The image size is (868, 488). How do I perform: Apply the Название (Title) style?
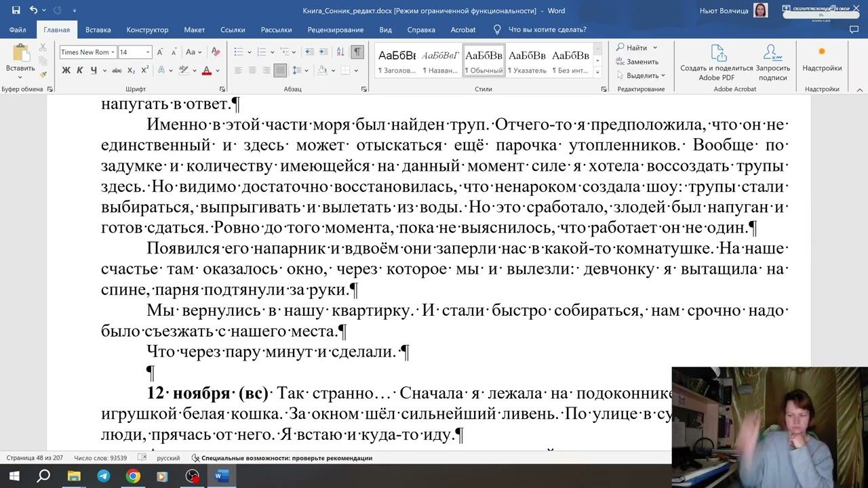click(440, 60)
